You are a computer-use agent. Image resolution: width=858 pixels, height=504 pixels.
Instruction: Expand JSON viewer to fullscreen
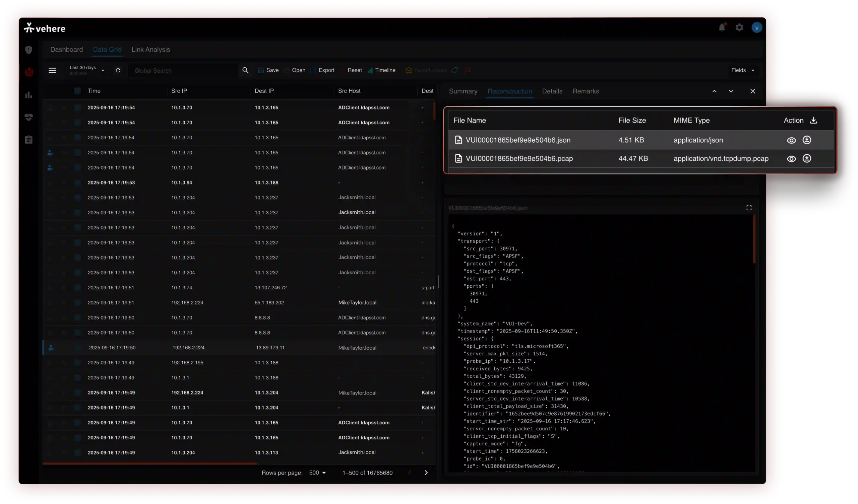[x=749, y=208]
